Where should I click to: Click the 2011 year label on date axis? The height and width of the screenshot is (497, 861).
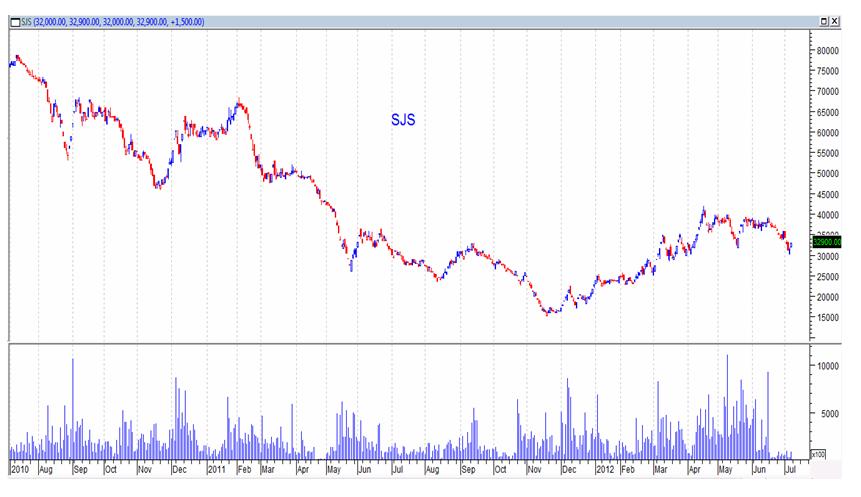[x=218, y=468]
